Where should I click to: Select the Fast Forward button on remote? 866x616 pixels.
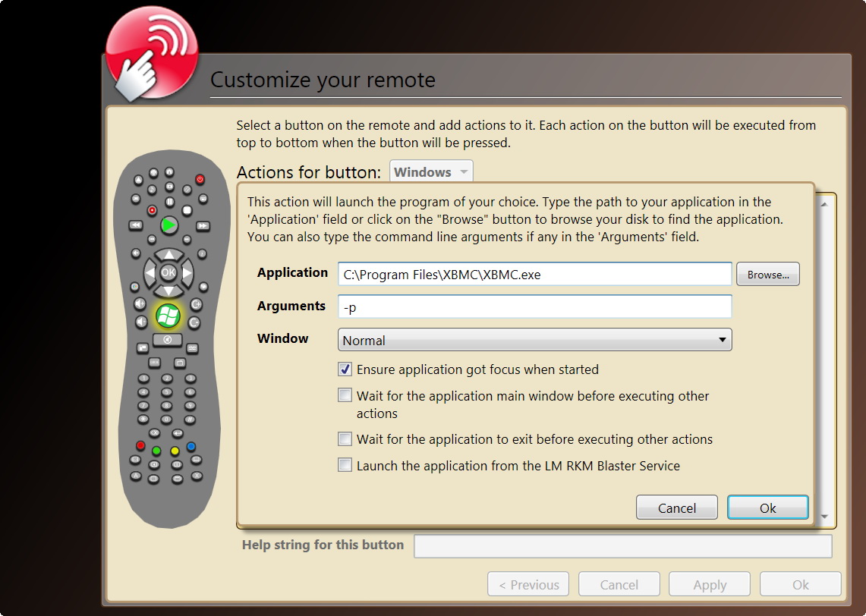point(203,225)
